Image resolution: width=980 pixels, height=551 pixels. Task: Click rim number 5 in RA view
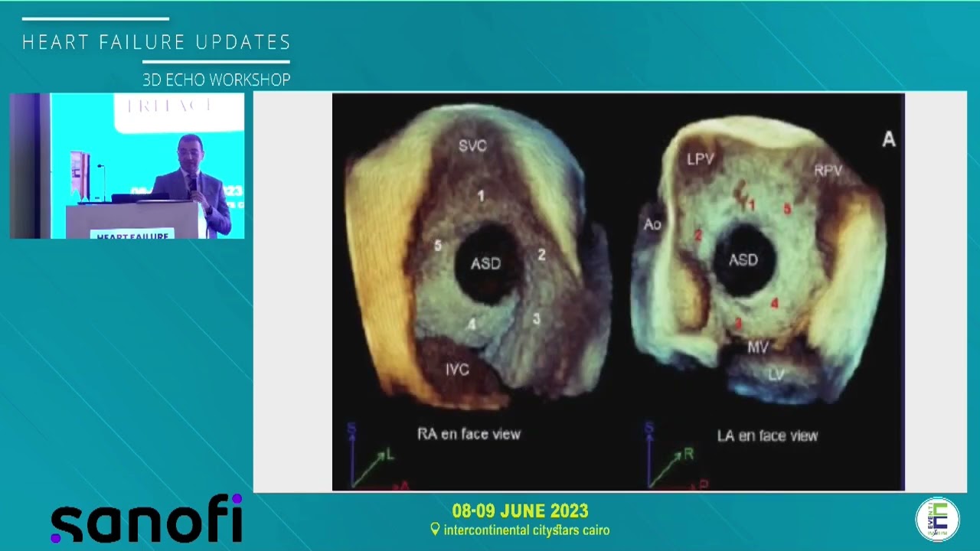pos(438,246)
